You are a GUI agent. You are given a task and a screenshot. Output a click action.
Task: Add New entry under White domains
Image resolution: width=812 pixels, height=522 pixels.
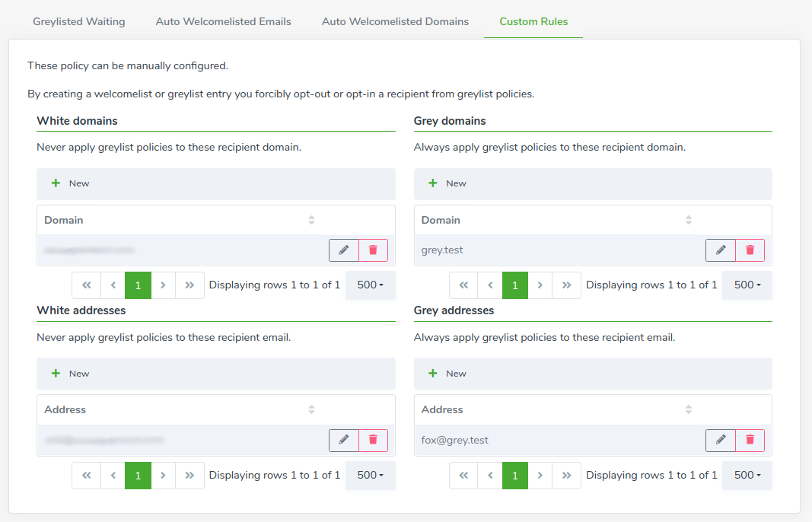71,183
